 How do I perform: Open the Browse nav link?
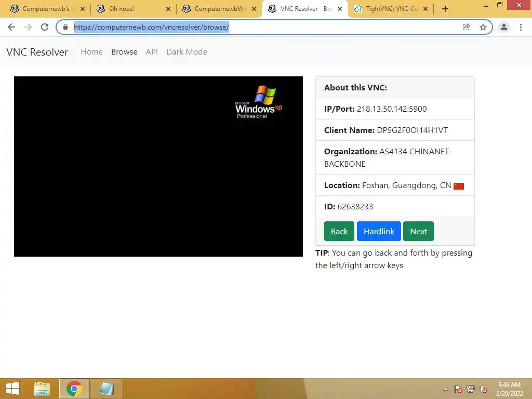tap(124, 52)
